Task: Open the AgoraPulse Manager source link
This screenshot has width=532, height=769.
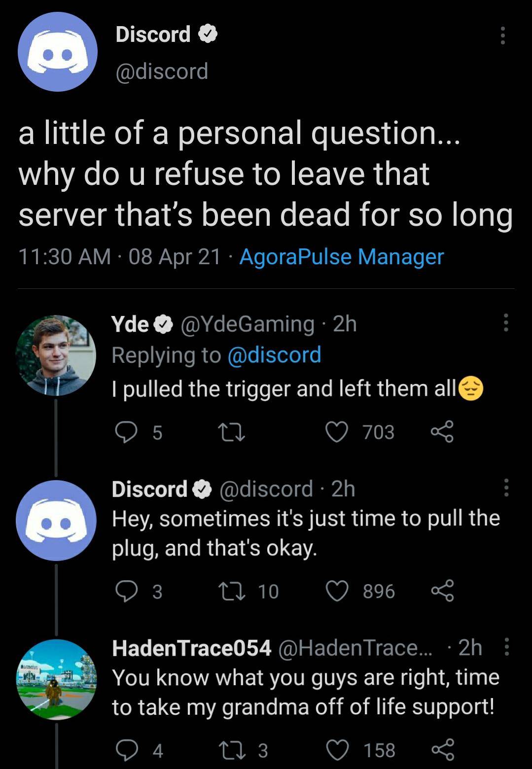Action: pos(341,257)
